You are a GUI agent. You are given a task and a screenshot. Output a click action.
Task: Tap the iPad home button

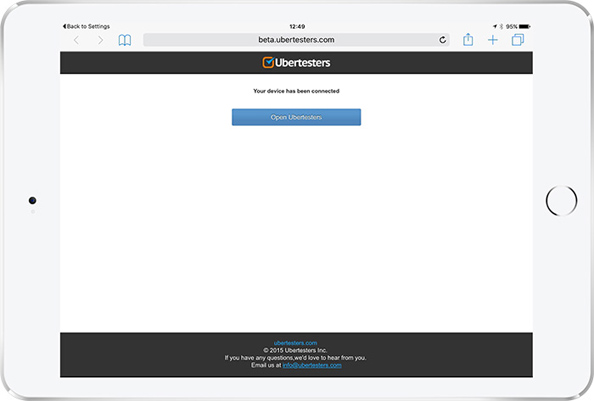(561, 201)
